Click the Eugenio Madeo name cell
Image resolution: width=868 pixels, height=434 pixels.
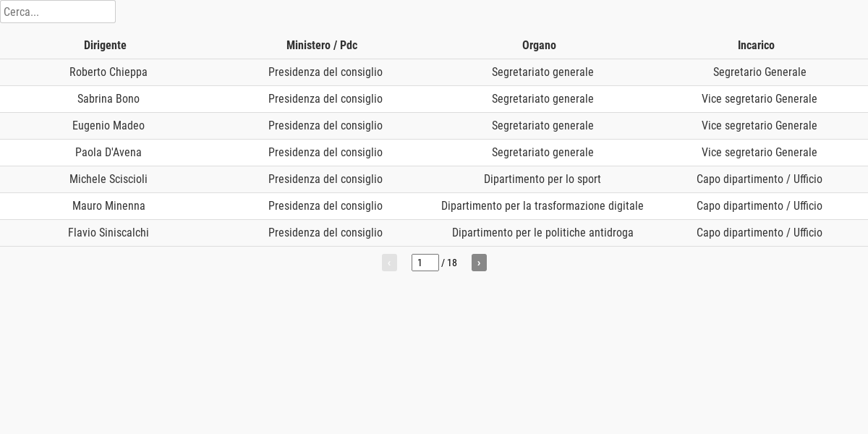[x=109, y=126]
